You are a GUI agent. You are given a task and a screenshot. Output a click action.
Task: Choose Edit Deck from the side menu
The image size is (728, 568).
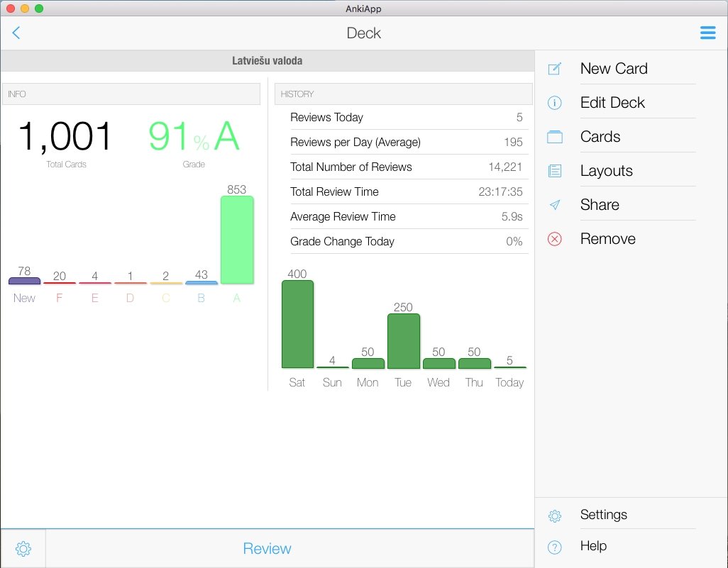click(612, 103)
